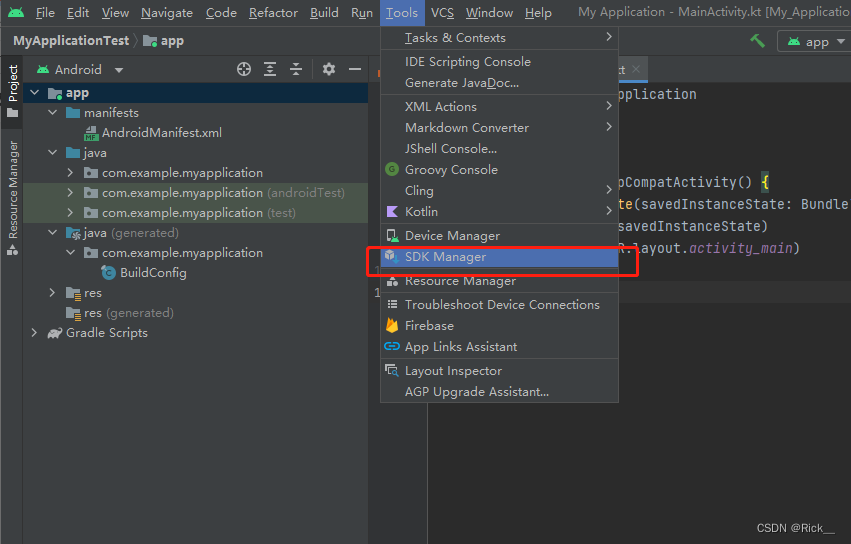Screen dimensions: 851x544
Task: Close the open Tools menu
Action: pos(402,12)
